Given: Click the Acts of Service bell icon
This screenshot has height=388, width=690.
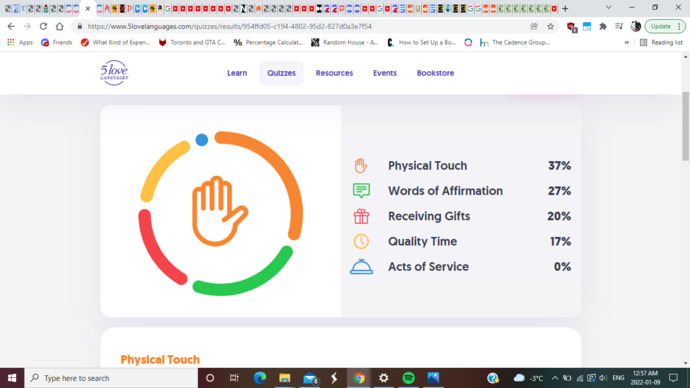Looking at the screenshot, I should [361, 267].
